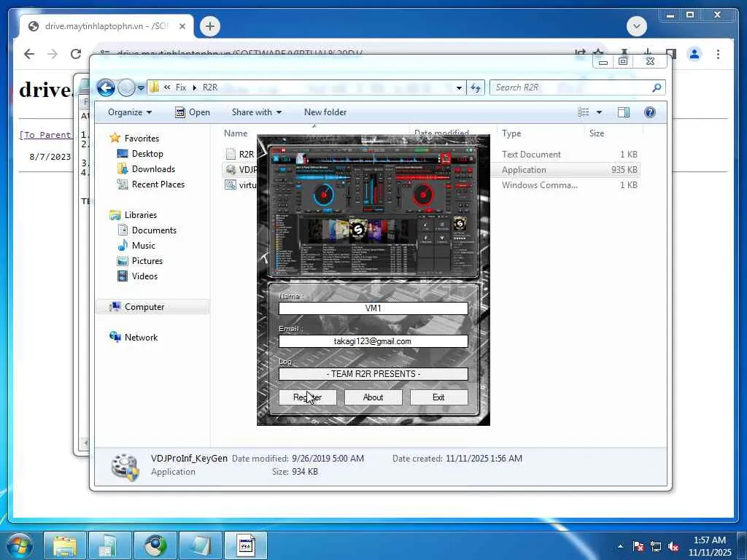Open the Organize menu
The image size is (747, 560).
pos(130,112)
